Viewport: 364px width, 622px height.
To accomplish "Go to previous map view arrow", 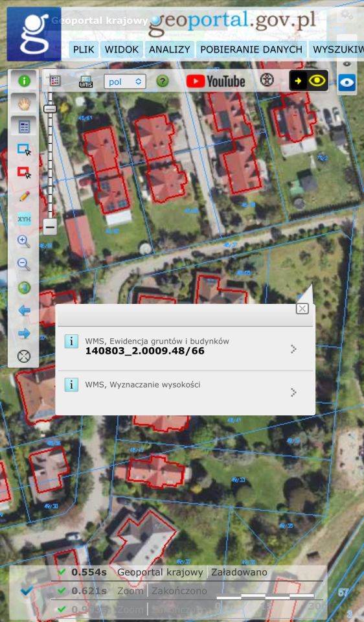I will [x=24, y=310].
